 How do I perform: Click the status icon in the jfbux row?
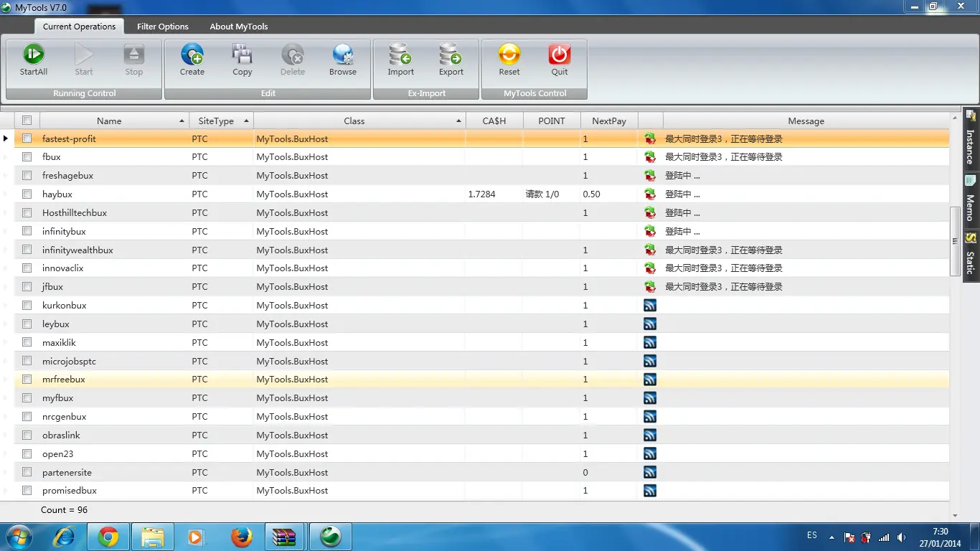[650, 287]
